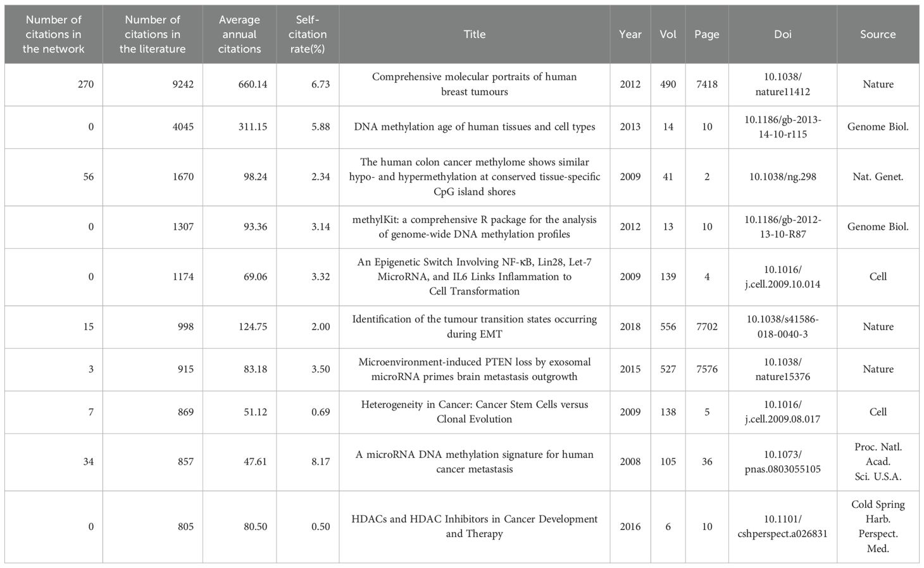Click source 'Nat. Genet.'

click(878, 177)
